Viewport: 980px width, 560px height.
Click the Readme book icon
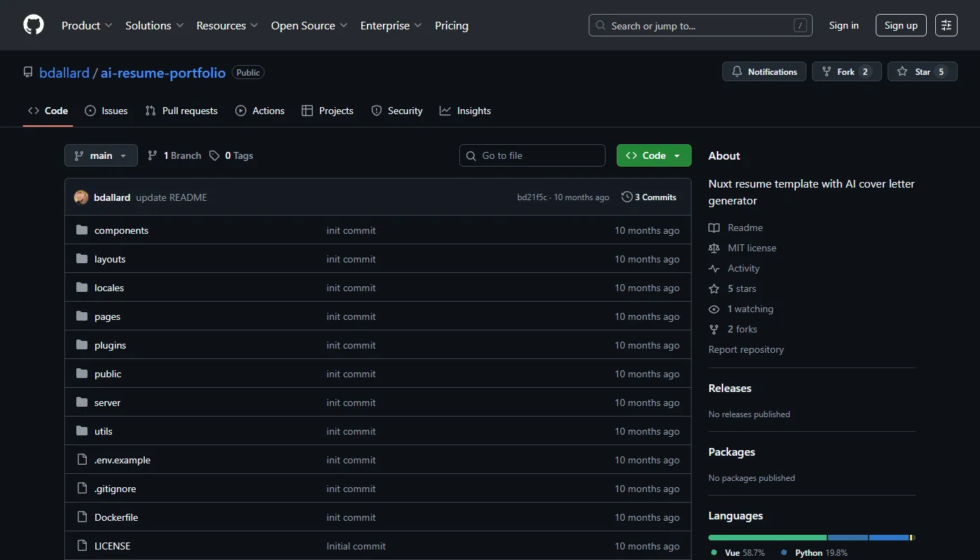(x=714, y=227)
